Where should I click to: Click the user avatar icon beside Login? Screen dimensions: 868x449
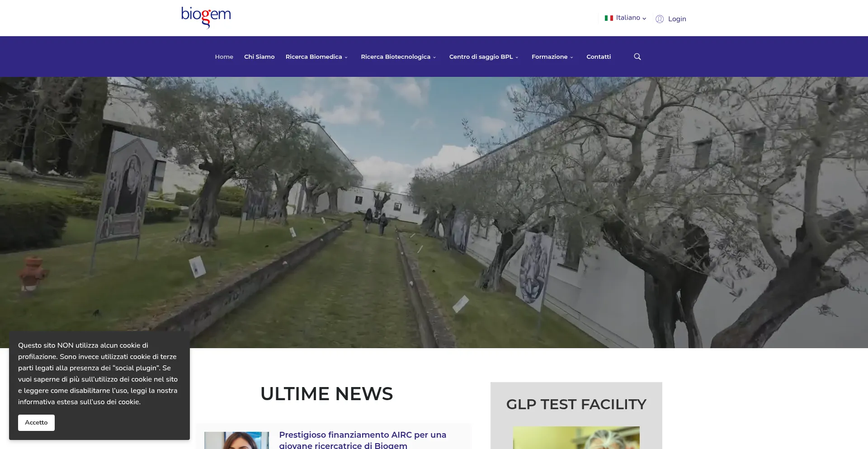tap(660, 19)
